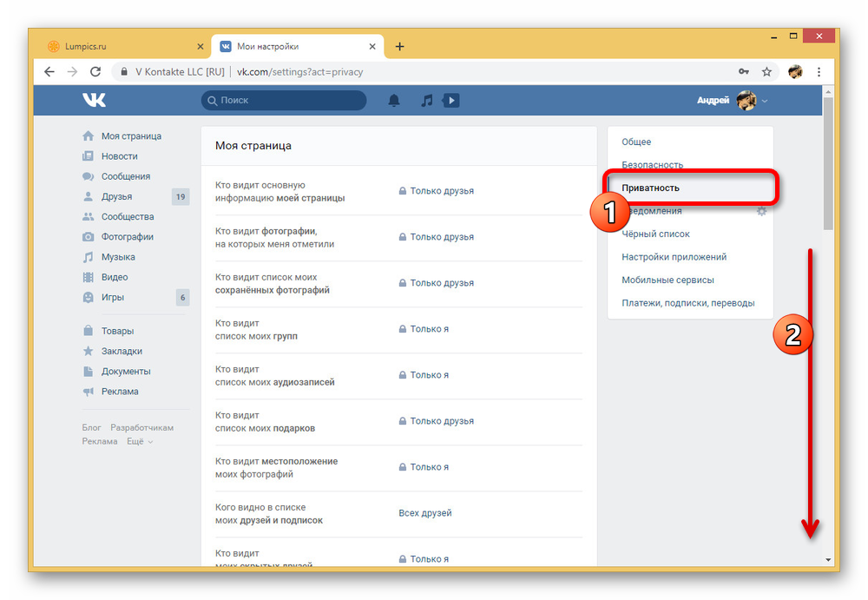This screenshot has height=600, width=868.
Task: Click the VK logo in the header
Action: pos(95,101)
